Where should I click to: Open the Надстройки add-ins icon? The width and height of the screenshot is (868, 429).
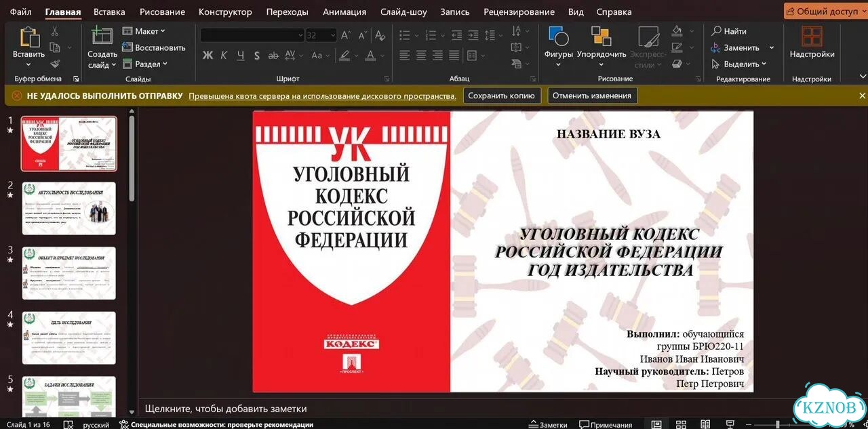click(812, 37)
